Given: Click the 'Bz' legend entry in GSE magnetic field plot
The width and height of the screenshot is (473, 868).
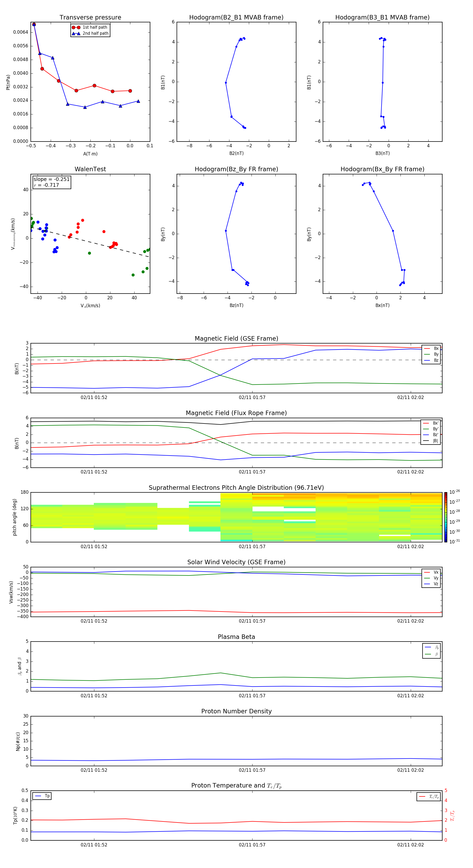Looking at the screenshot, I should (x=431, y=360).
